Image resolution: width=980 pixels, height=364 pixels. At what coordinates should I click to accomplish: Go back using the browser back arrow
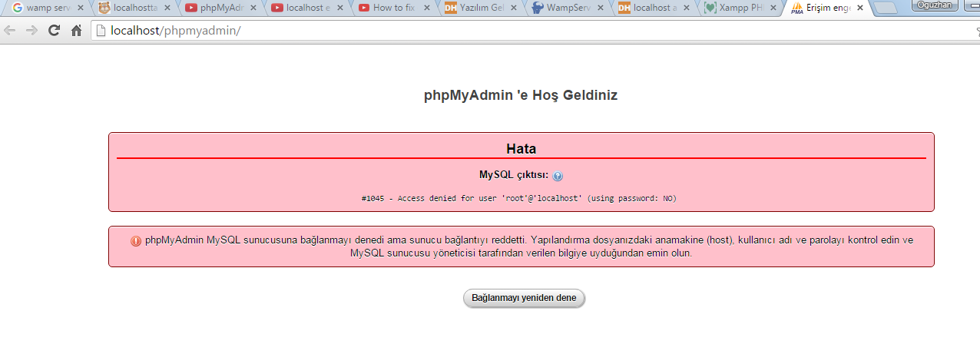[x=10, y=31]
